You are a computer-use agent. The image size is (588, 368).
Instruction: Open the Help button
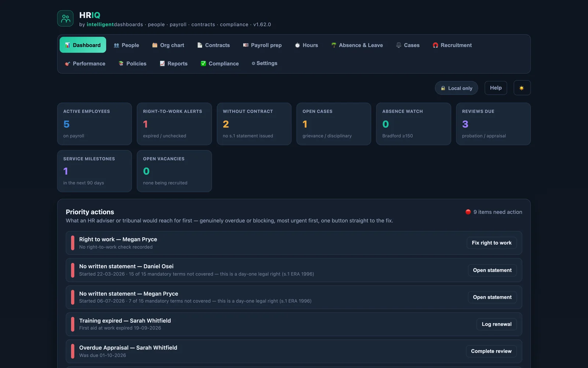click(496, 88)
